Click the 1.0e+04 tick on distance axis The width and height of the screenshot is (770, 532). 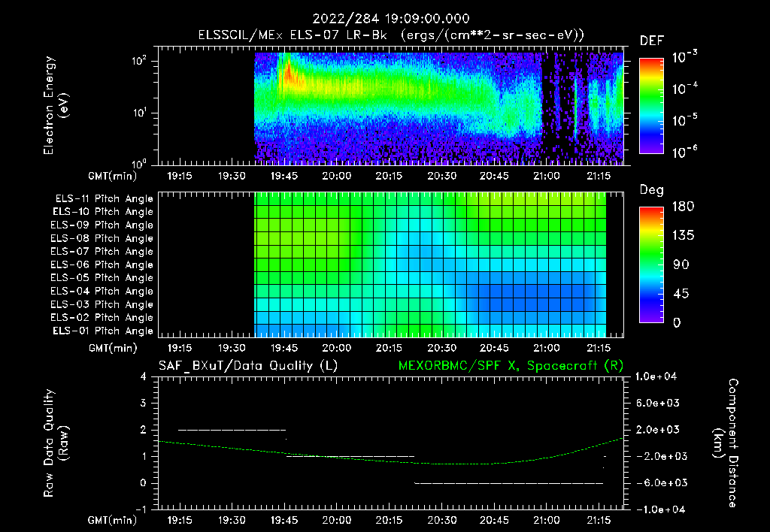pos(656,376)
